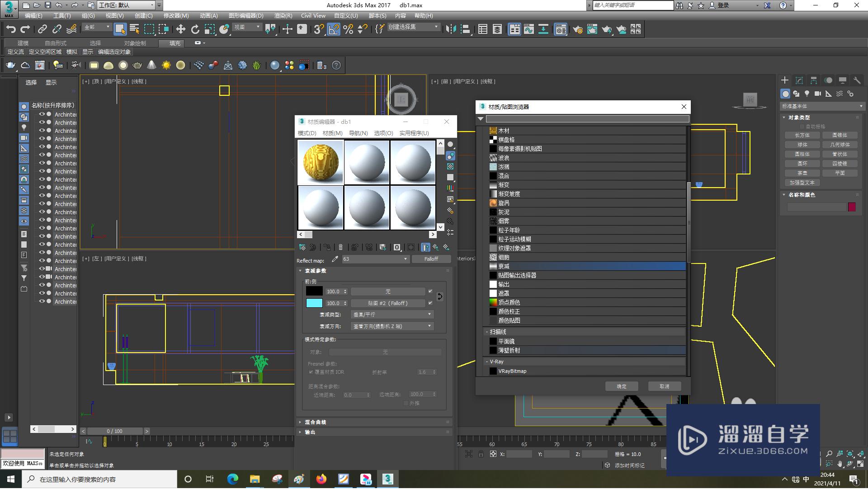Uncheck the second falloff map checkbox
The height and width of the screenshot is (489, 868).
(x=430, y=303)
